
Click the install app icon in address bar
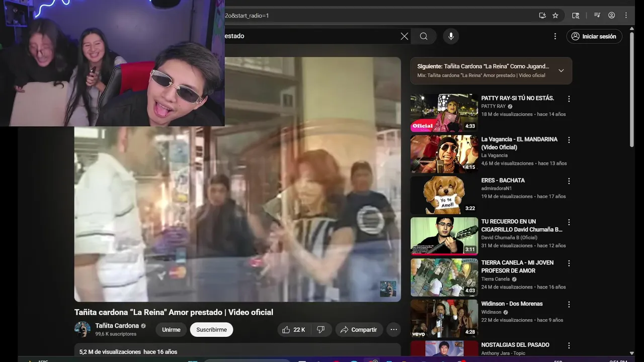[542, 16]
